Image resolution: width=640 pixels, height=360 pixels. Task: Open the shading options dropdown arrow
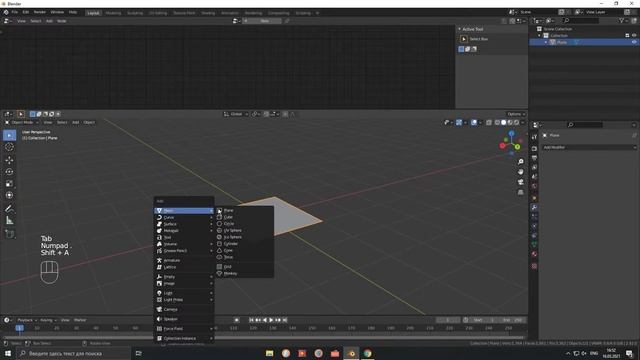pos(523,122)
